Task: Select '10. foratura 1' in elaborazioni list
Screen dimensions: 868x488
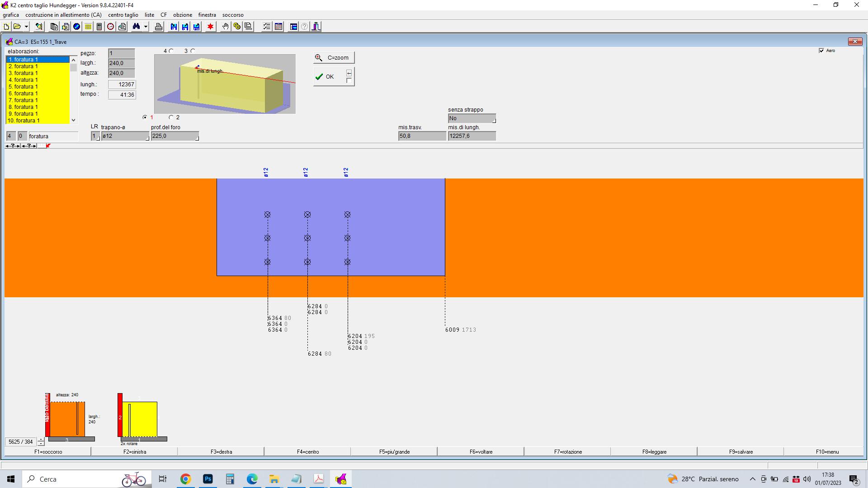Action: click(x=38, y=121)
